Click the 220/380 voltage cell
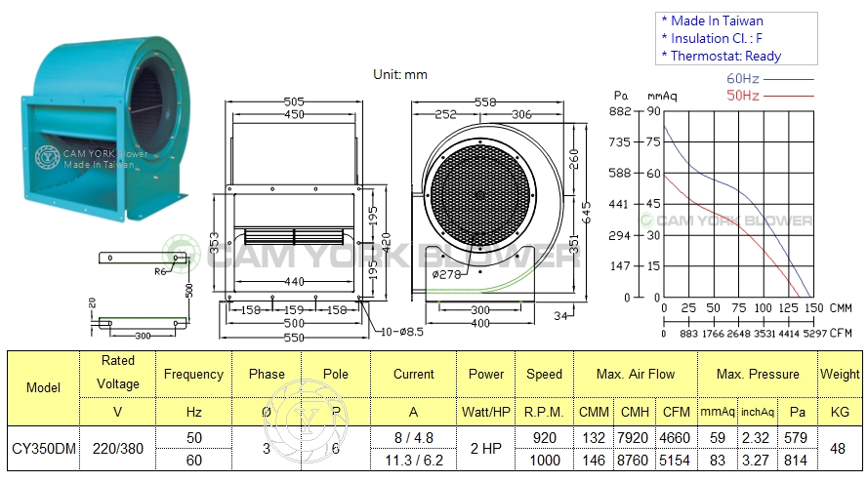Screen dimensions: 868x482 coord(118,448)
